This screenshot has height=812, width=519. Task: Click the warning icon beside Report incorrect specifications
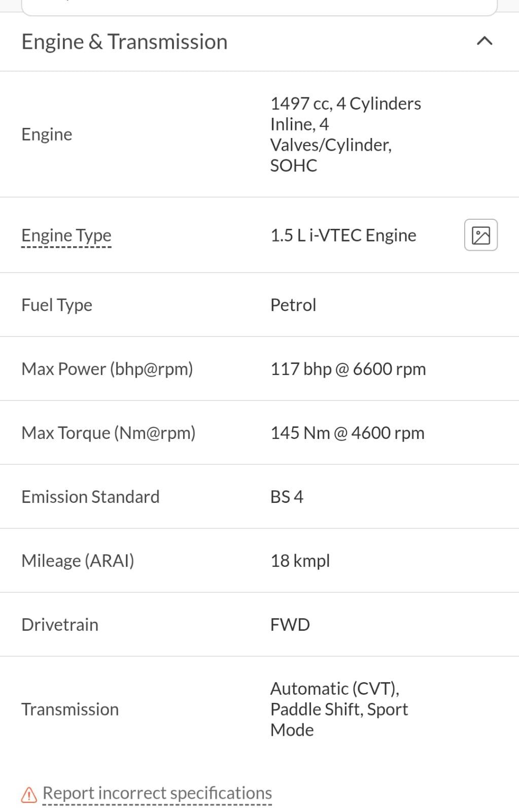click(x=29, y=794)
